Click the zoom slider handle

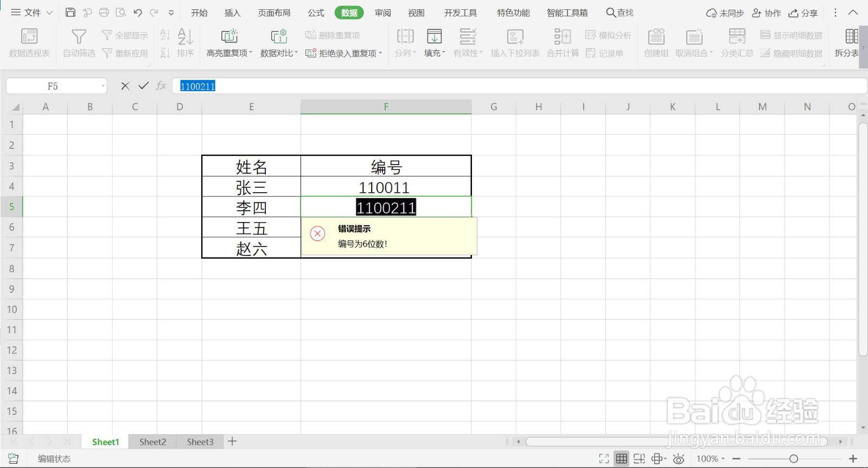coord(794,459)
